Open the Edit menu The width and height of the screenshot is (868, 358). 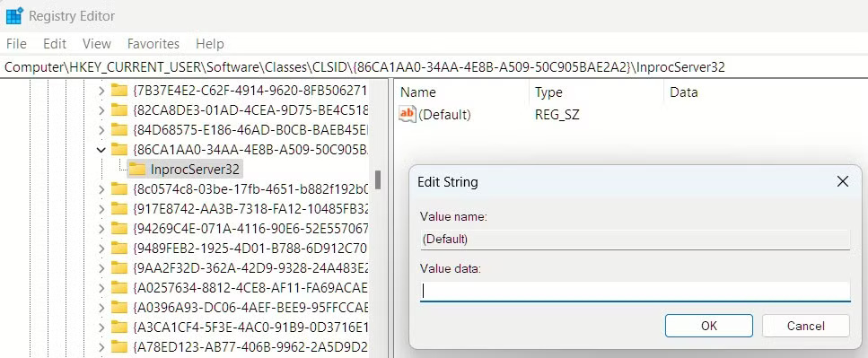(55, 44)
